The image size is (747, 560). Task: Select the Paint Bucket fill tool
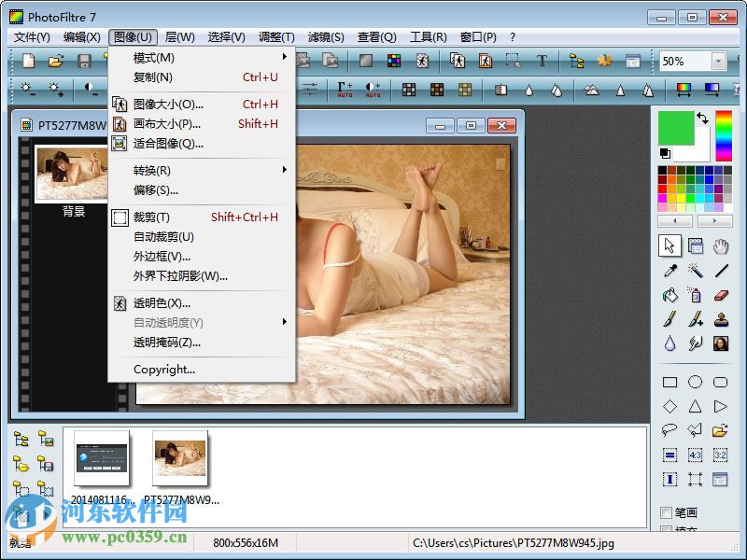click(x=669, y=295)
